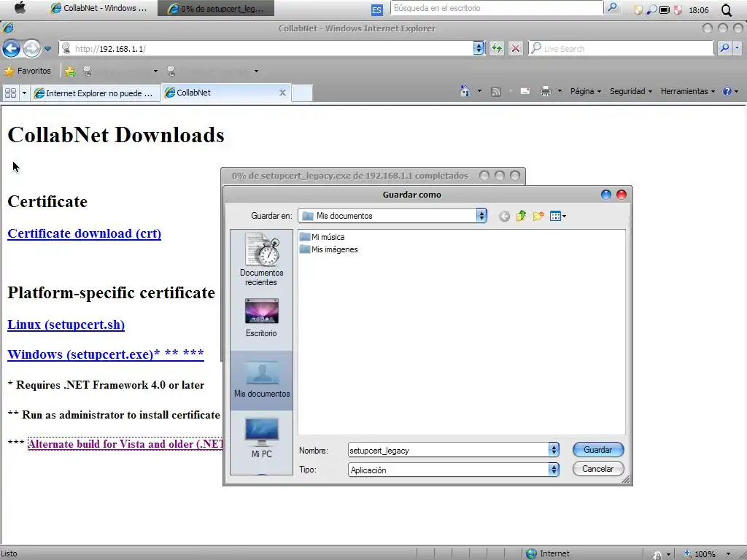Select Mi PC in the places bar
Screen dimensions: 747x560
tap(262, 438)
